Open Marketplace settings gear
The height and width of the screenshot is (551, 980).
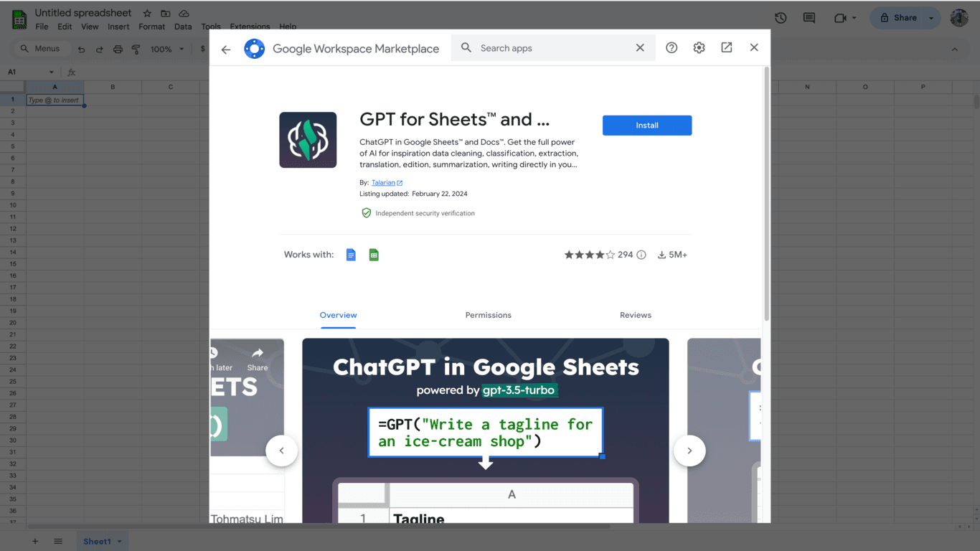coord(699,47)
